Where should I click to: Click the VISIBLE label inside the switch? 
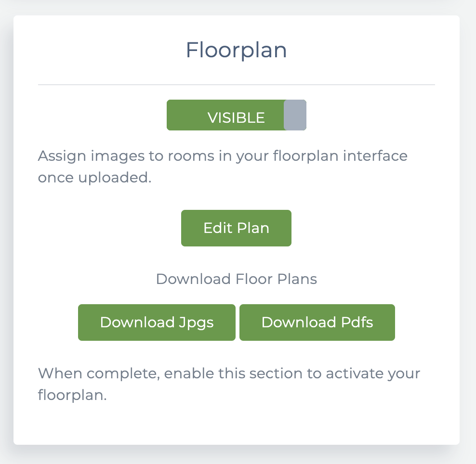point(236,117)
